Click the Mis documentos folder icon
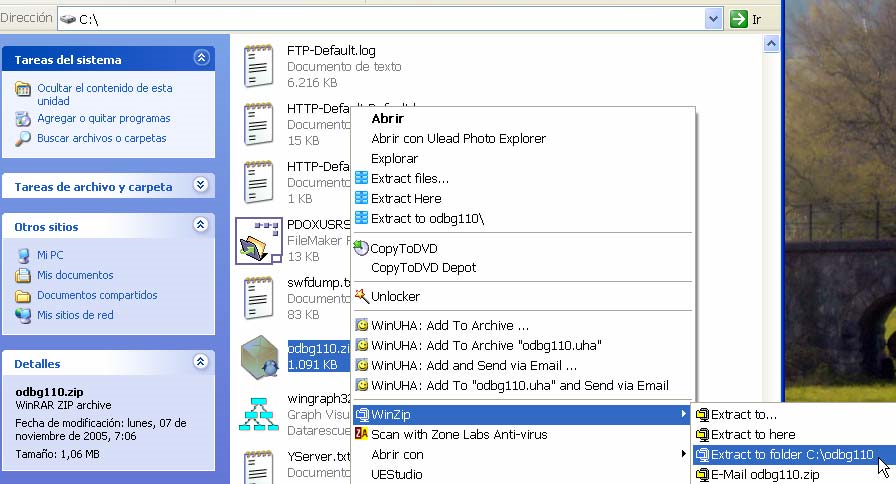896x484 pixels. pyautogui.click(x=23, y=275)
